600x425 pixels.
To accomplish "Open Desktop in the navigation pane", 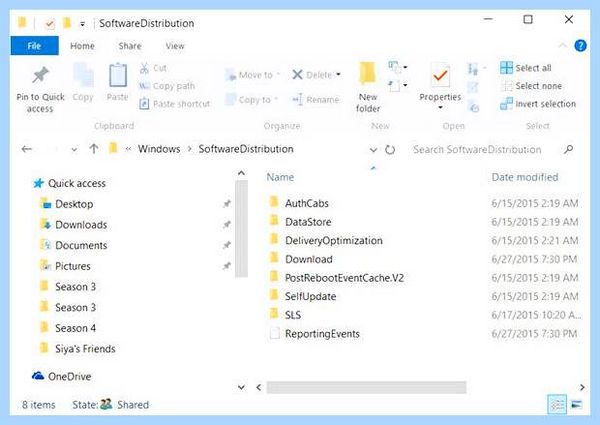I will (67, 204).
